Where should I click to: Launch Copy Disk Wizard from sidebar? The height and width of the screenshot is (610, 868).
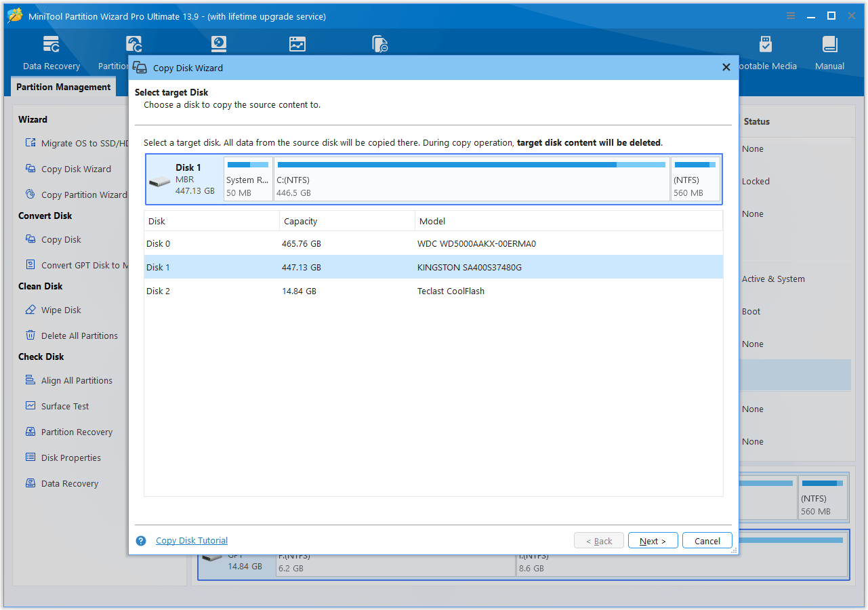(x=68, y=169)
